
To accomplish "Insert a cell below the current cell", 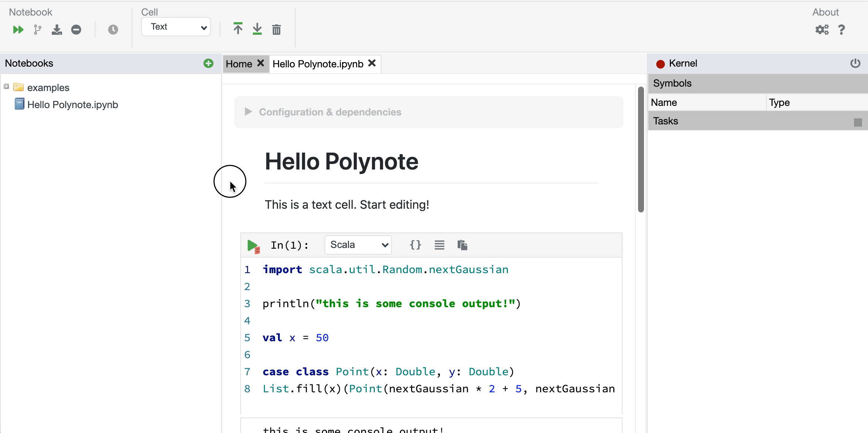I will [257, 30].
